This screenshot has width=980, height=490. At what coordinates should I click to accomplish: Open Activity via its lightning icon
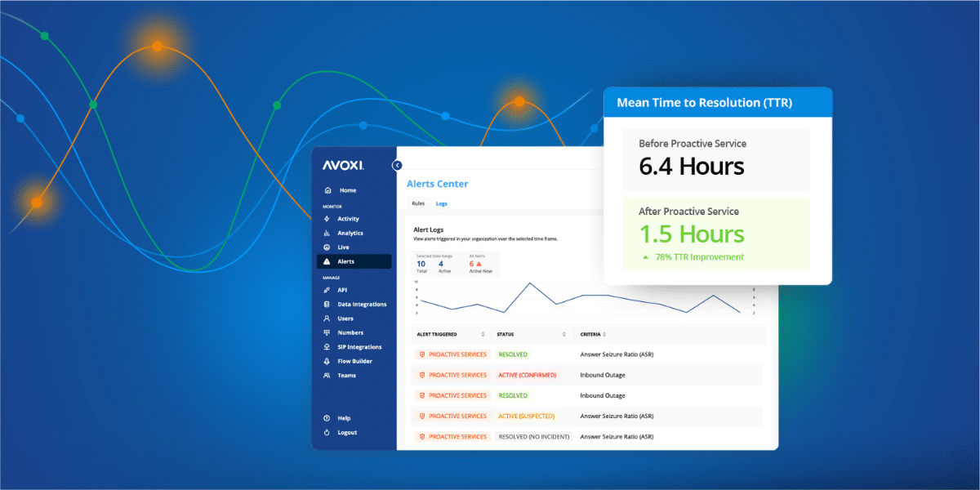pyautogui.click(x=327, y=219)
